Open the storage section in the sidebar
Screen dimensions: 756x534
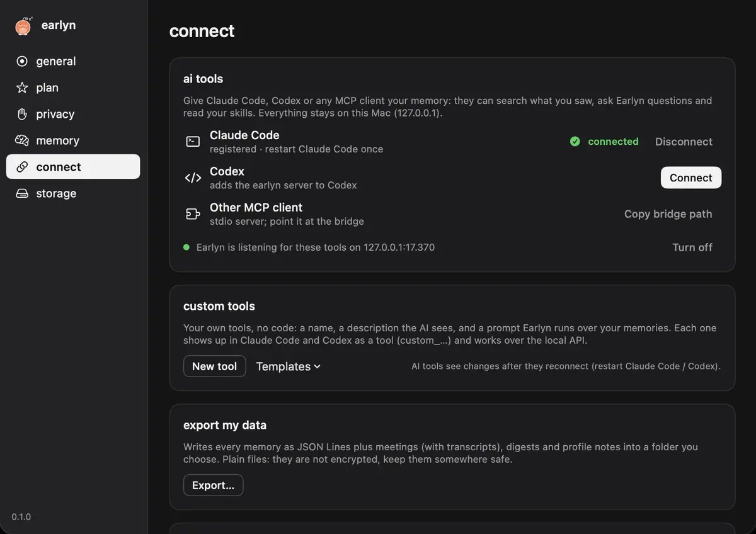73,193
